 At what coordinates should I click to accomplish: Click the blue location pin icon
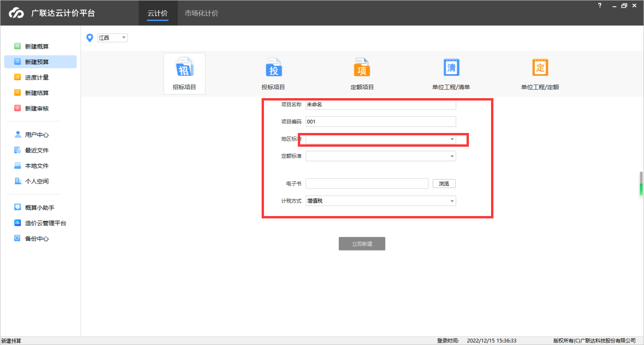(x=90, y=38)
